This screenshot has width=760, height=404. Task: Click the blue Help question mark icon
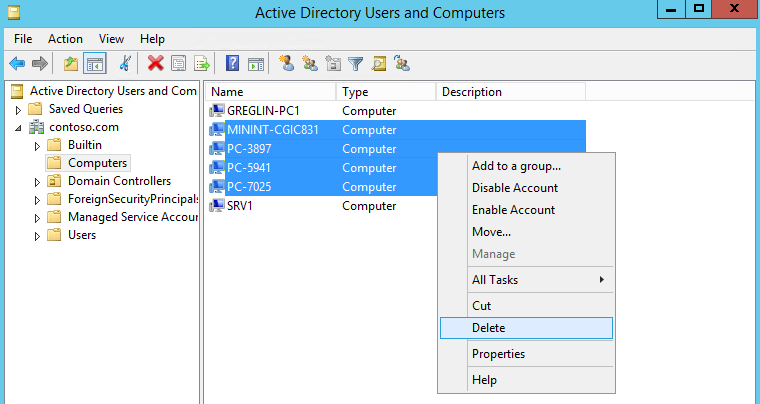point(232,64)
